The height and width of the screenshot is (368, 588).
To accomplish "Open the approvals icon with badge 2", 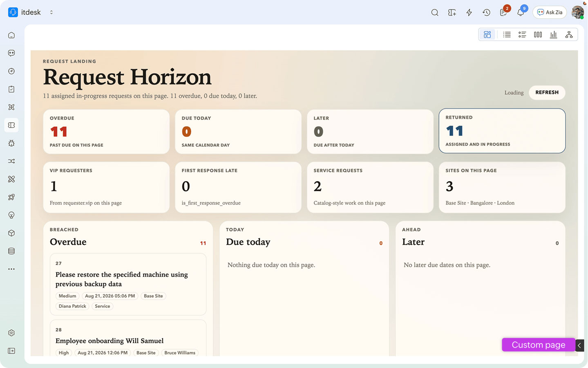I will tap(504, 12).
